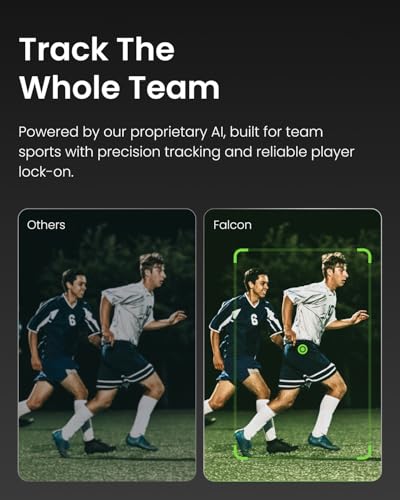
Task: Click number 6 on the Others jersey
Action: pos(72,320)
